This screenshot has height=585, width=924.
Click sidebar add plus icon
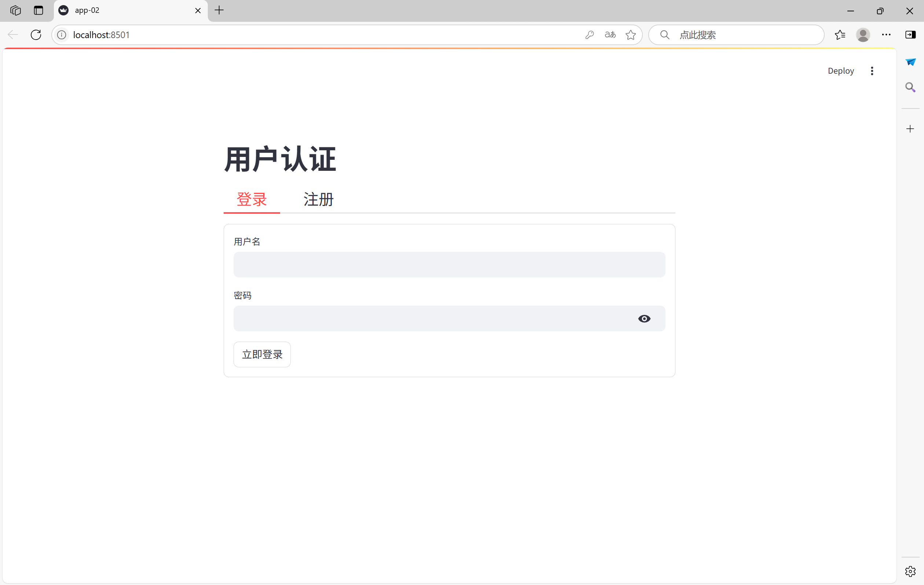click(x=910, y=129)
